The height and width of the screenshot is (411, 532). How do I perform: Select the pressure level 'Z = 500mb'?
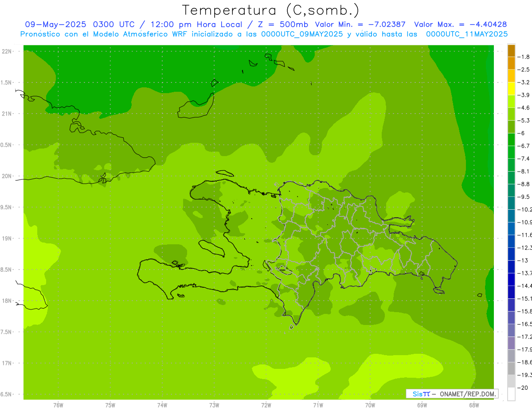pyautogui.click(x=282, y=24)
